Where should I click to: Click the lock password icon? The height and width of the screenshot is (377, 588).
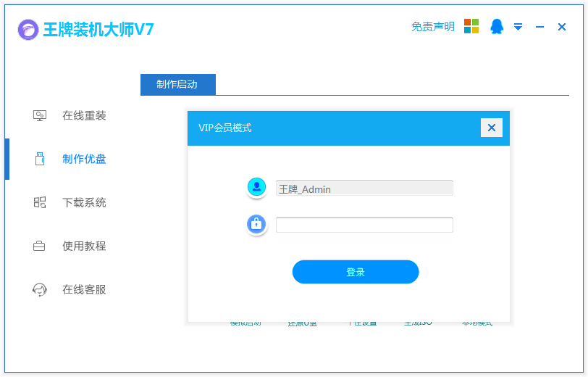point(256,224)
